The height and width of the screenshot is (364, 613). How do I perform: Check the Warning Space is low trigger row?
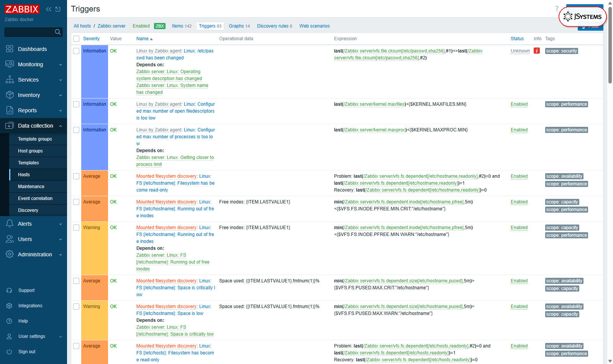76,307
